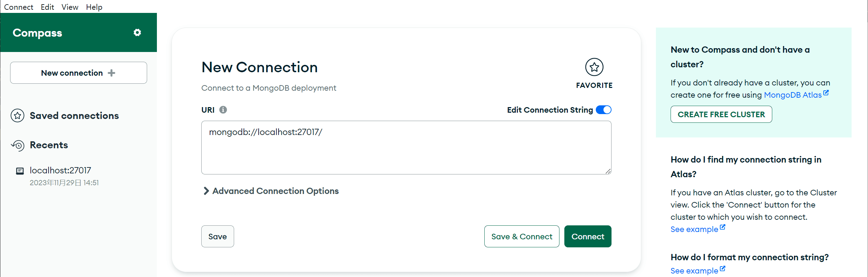The image size is (868, 277).
Task: Click the Saved connections star icon
Action: (17, 115)
